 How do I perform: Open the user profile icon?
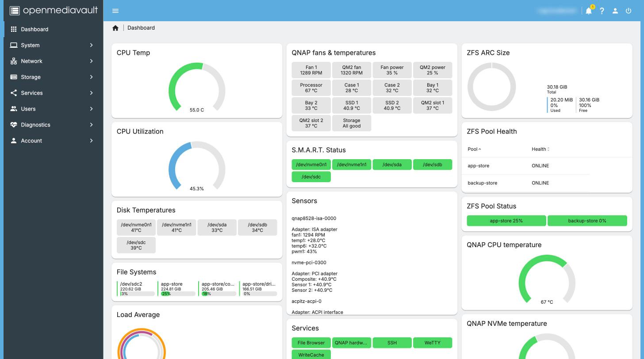point(615,11)
